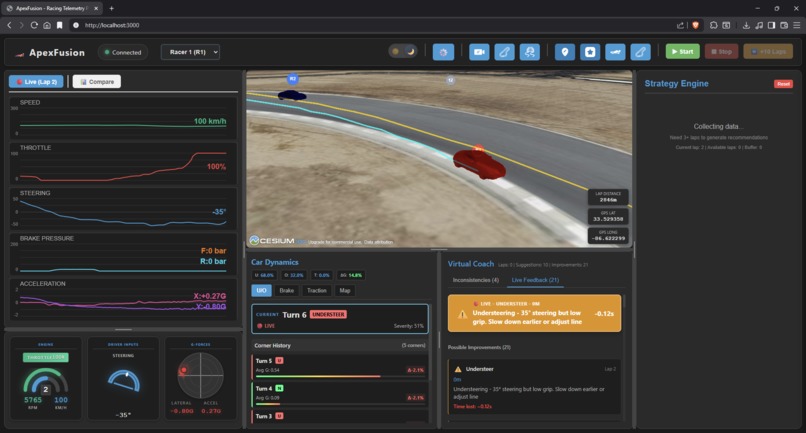Click the GPS LAT readout
Image resolution: width=806 pixels, height=433 pixels.
608,216
